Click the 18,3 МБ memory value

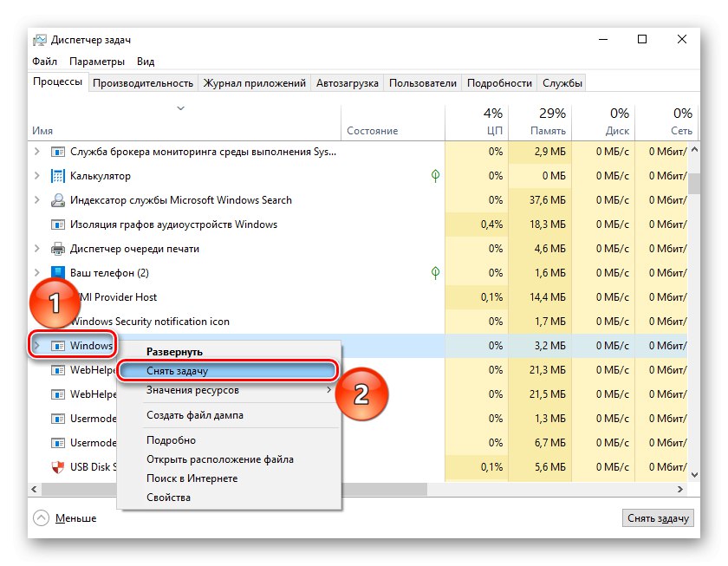tap(548, 224)
